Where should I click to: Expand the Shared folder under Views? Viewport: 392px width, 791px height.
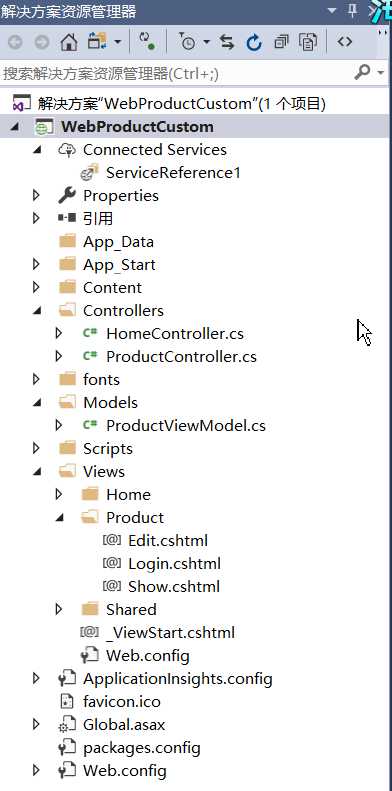(59, 609)
